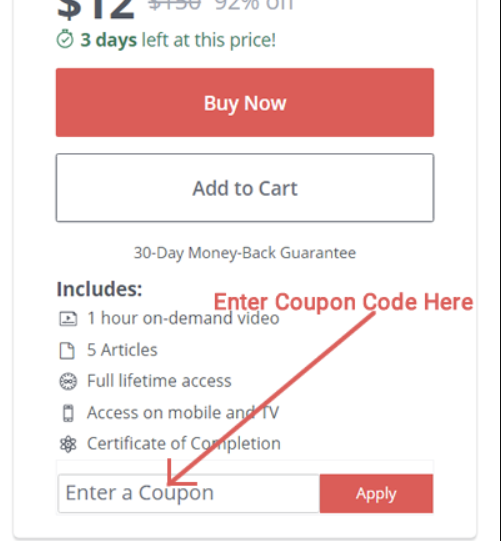Viewport: 501px width, 541px height.
Task: Focus the Enter a Coupon field
Action: 189,493
